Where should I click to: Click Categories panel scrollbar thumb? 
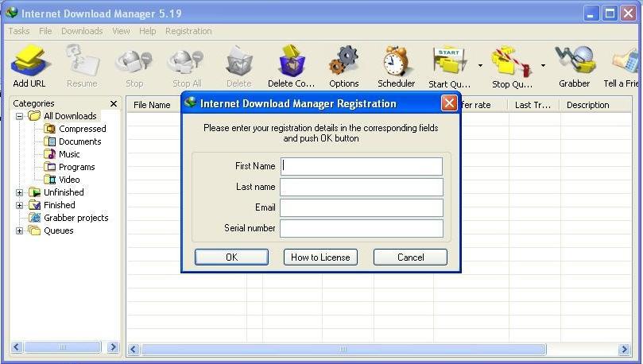(x=62, y=347)
